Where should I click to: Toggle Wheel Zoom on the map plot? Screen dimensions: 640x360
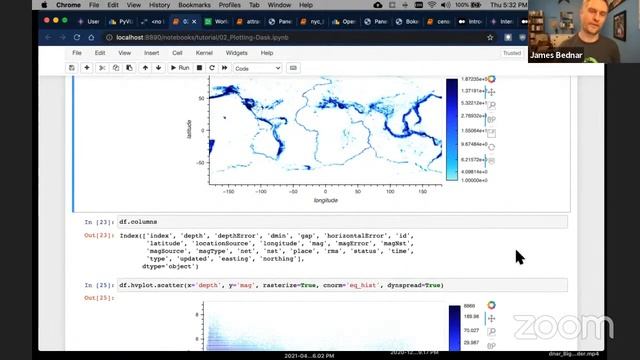click(x=491, y=120)
